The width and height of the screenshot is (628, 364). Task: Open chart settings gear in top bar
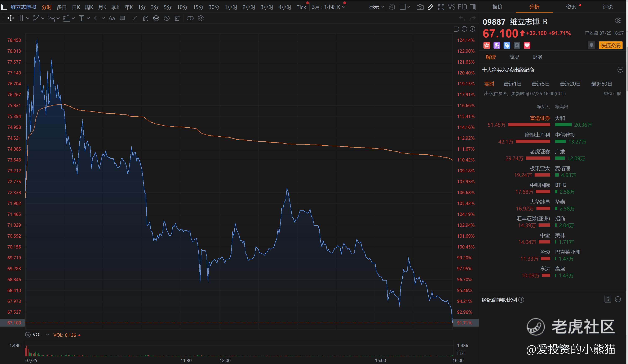392,7
